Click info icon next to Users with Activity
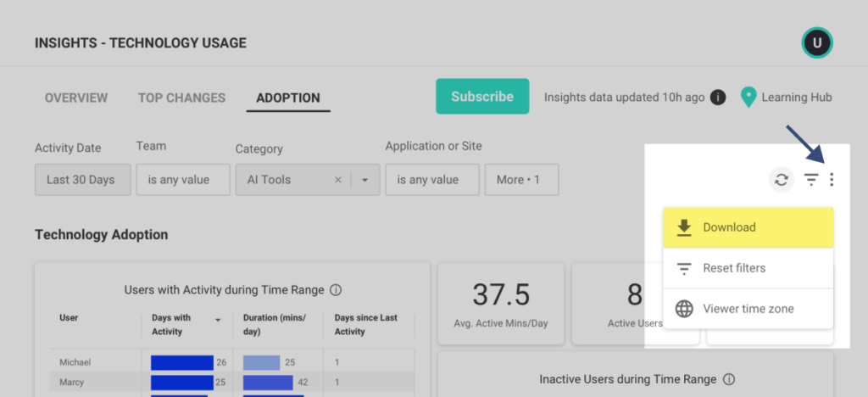 pyautogui.click(x=336, y=290)
